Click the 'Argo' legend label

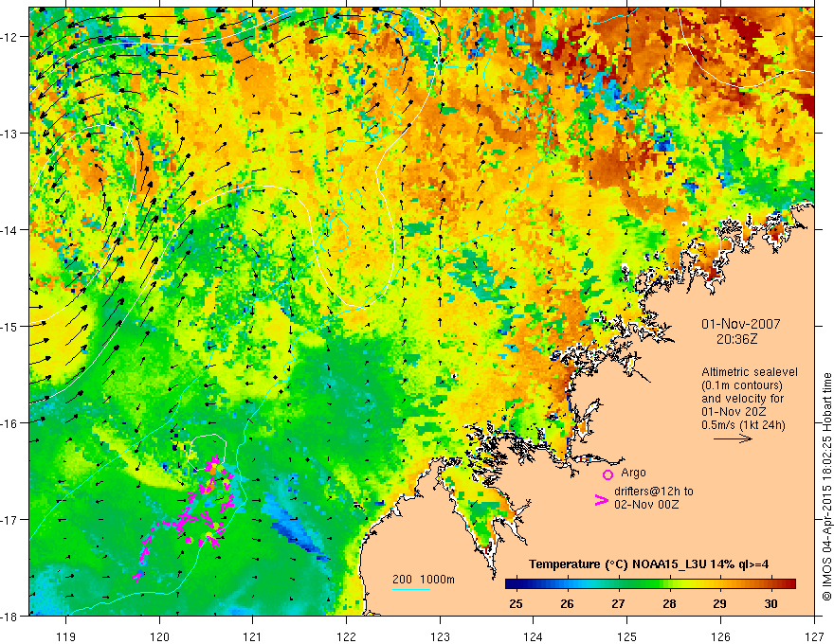(633, 473)
